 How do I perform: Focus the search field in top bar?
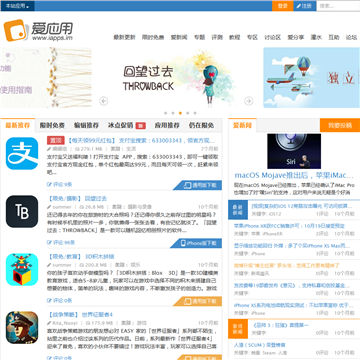coord(338,6)
